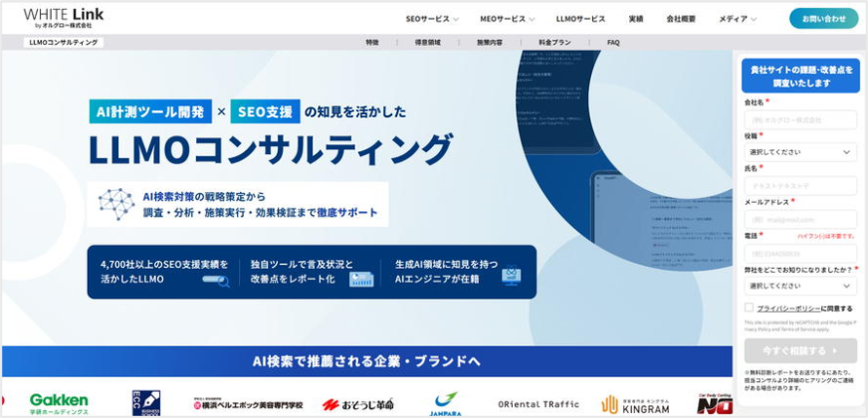Click the ハイフン(-)は不要です note

826,236
